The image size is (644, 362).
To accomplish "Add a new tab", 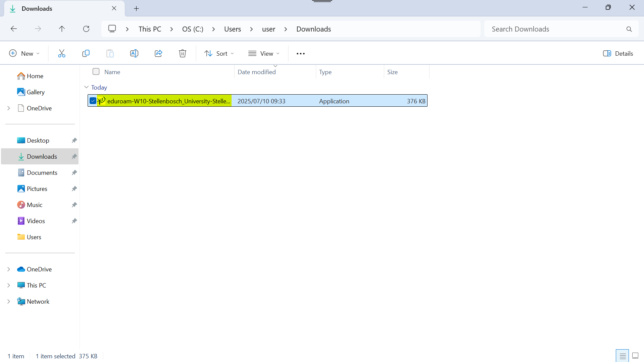I will pyautogui.click(x=136, y=9).
